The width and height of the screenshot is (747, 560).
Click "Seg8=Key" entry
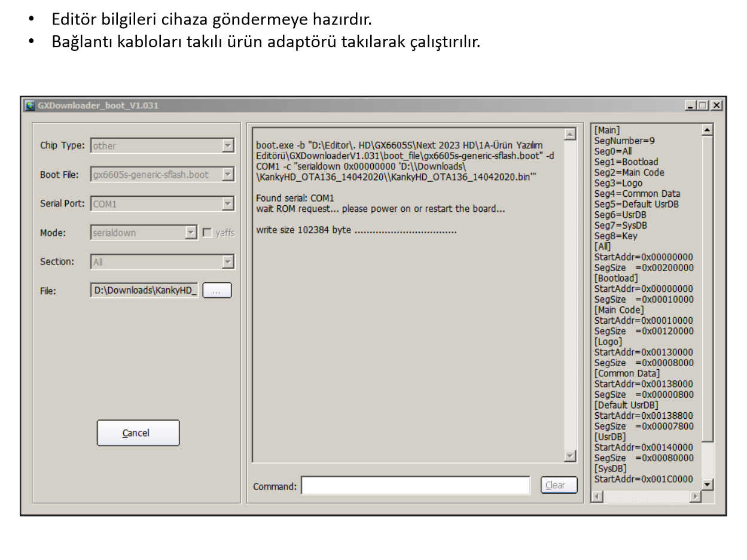pyautogui.click(x=615, y=236)
